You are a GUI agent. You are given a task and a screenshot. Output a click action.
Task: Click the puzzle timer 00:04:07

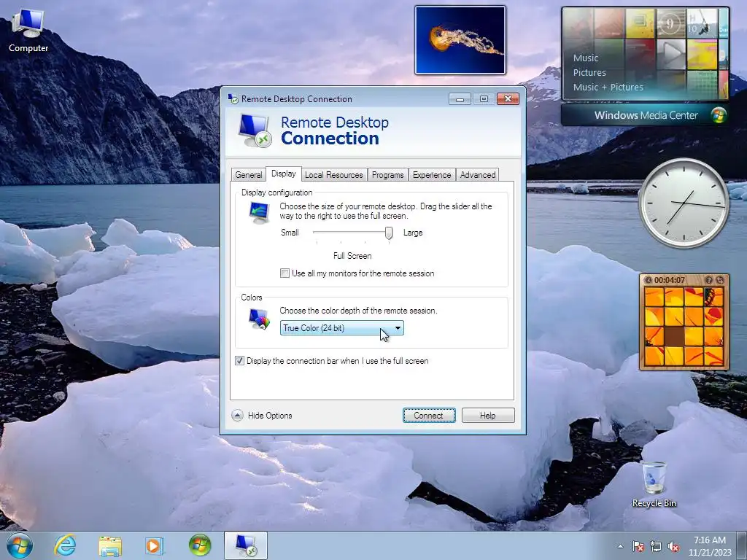(670, 280)
